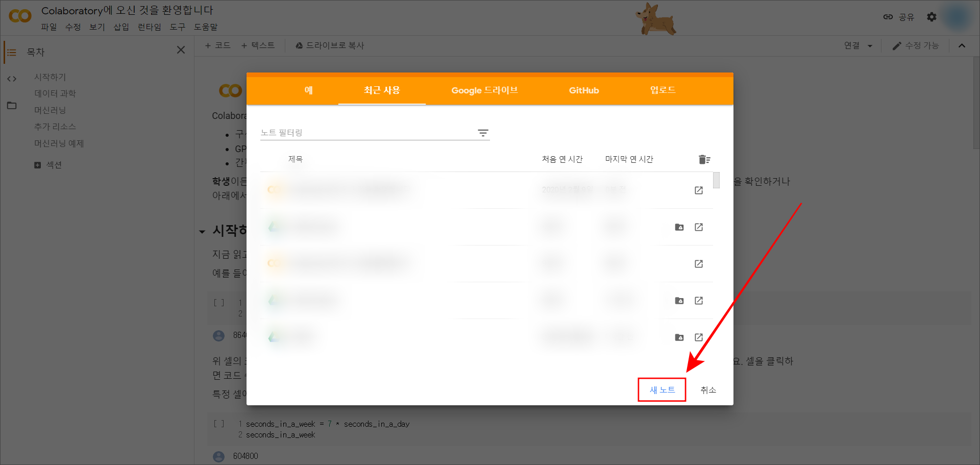
Task: Click 드라이브로 복사 toolbar button
Action: coord(330,45)
